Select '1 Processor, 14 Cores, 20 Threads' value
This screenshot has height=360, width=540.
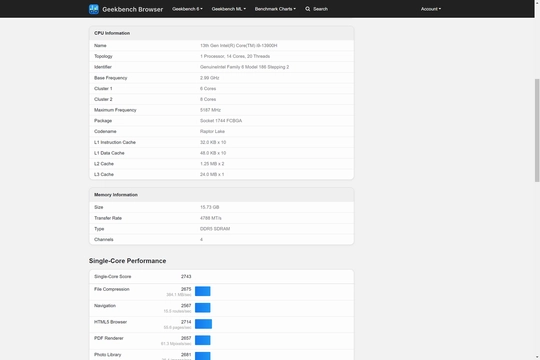coord(235,56)
